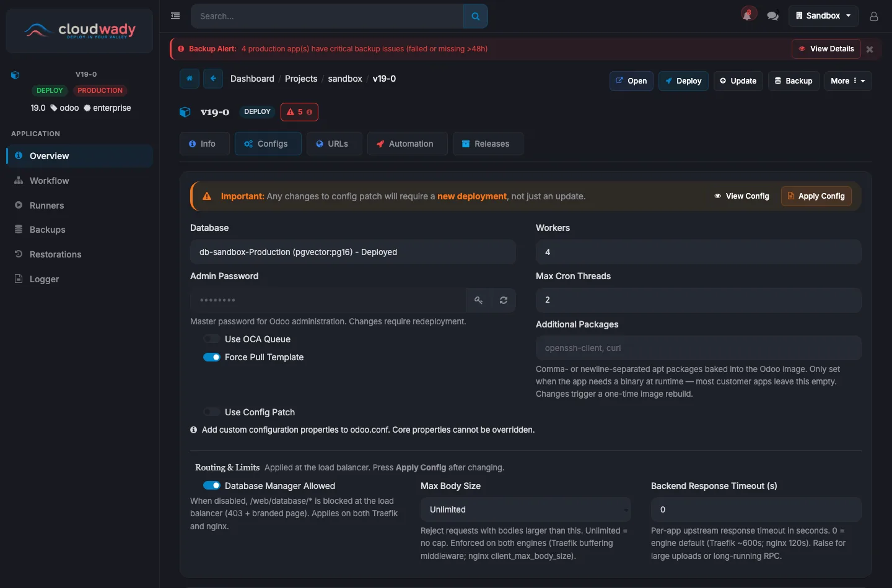Click the Deploy button
Viewport: 892px width, 588px height.
point(683,81)
